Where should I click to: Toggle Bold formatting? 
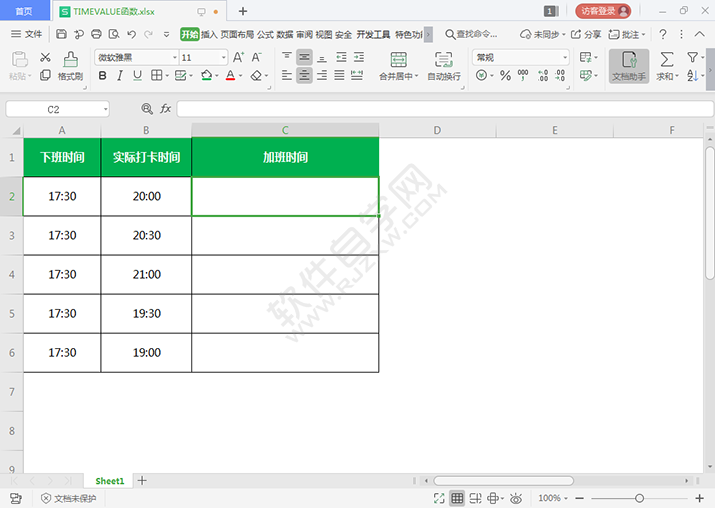coord(102,76)
